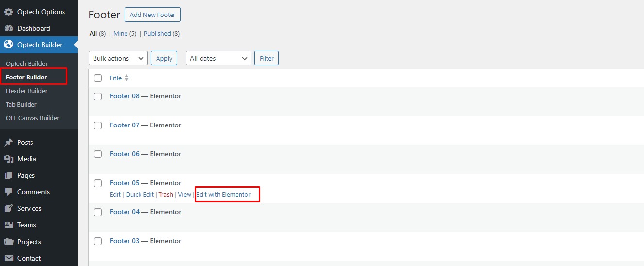Click the Pages icon in sidebar

point(8,175)
